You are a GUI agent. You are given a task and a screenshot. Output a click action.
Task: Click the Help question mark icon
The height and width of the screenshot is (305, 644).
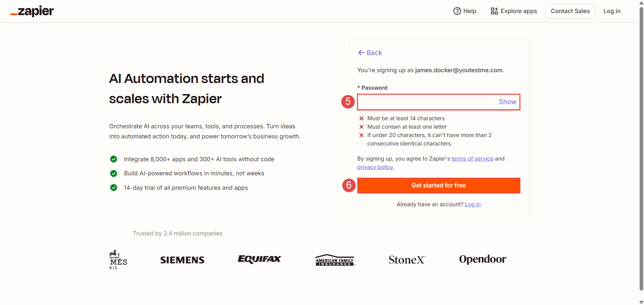(x=457, y=11)
